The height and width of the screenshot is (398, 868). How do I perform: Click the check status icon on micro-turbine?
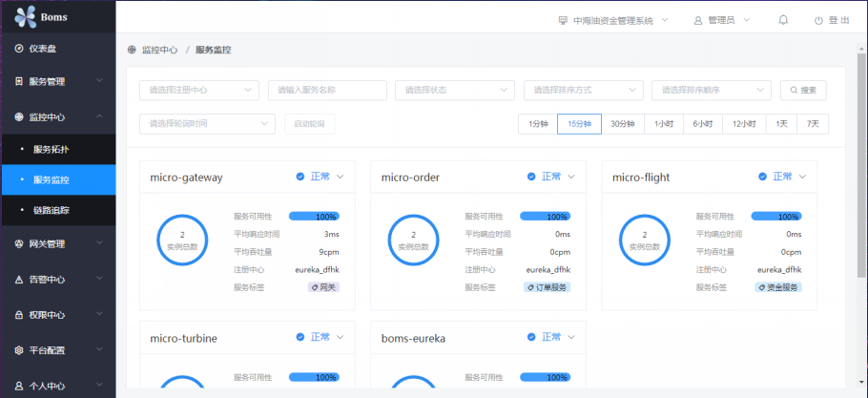pos(300,337)
